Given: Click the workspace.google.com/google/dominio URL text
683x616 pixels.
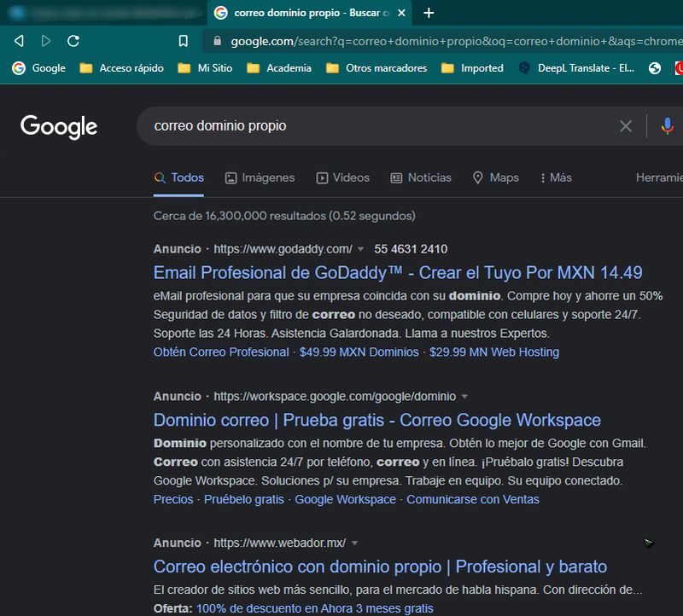Looking at the screenshot, I should 335,396.
